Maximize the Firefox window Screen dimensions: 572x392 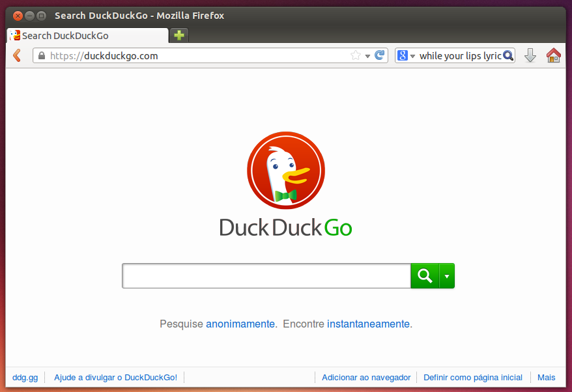(41, 16)
